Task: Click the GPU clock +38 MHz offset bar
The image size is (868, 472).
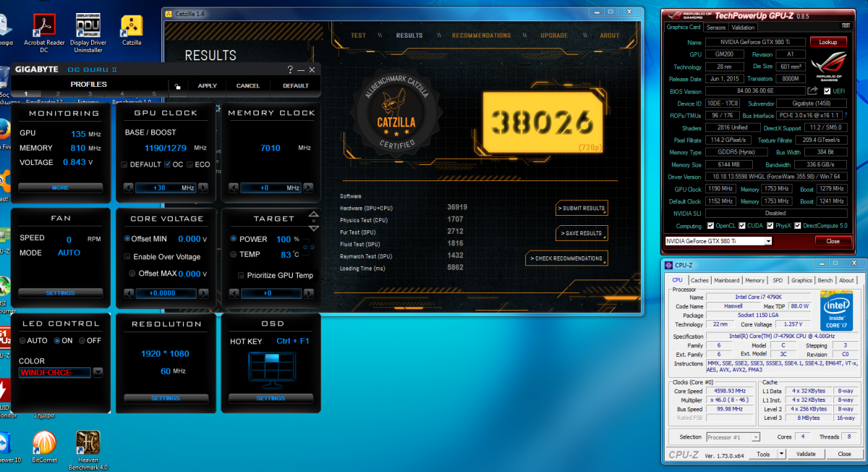Action: [x=166, y=188]
